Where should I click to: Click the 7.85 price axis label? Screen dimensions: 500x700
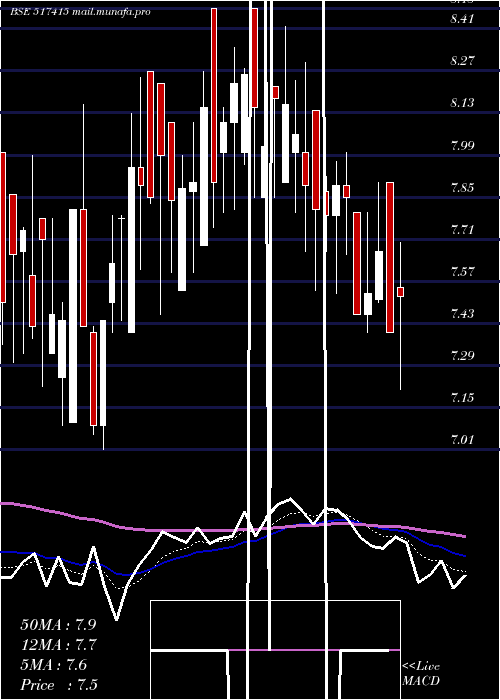[462, 187]
